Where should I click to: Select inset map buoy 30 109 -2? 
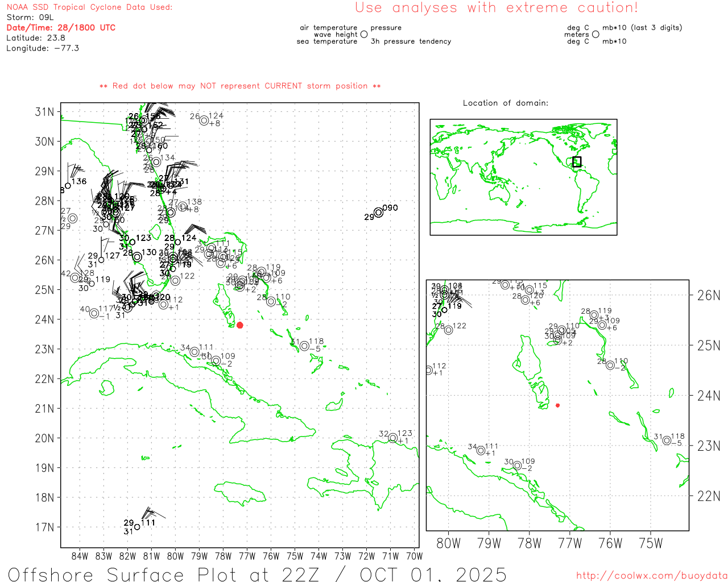(517, 465)
